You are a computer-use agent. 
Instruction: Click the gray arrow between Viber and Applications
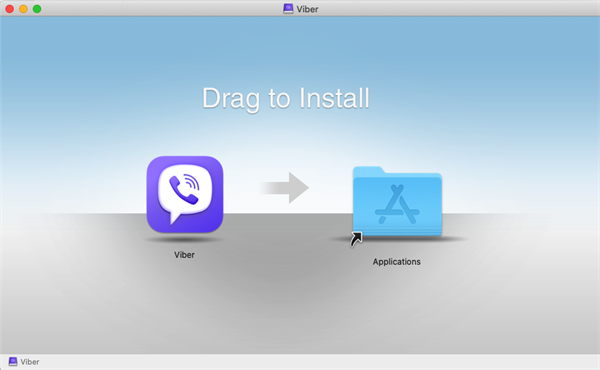tap(285, 187)
